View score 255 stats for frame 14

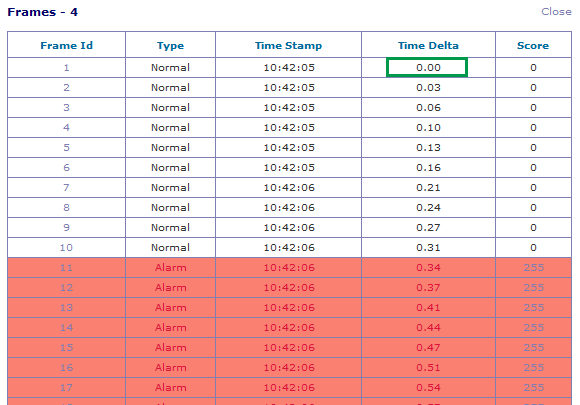[533, 327]
